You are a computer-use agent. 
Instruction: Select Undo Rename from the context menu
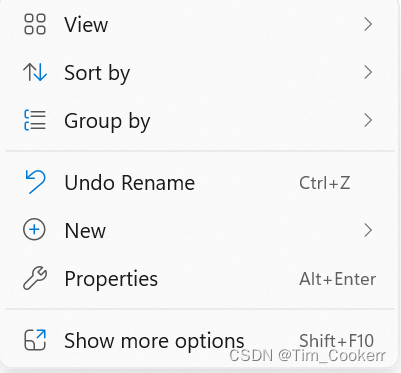click(130, 183)
